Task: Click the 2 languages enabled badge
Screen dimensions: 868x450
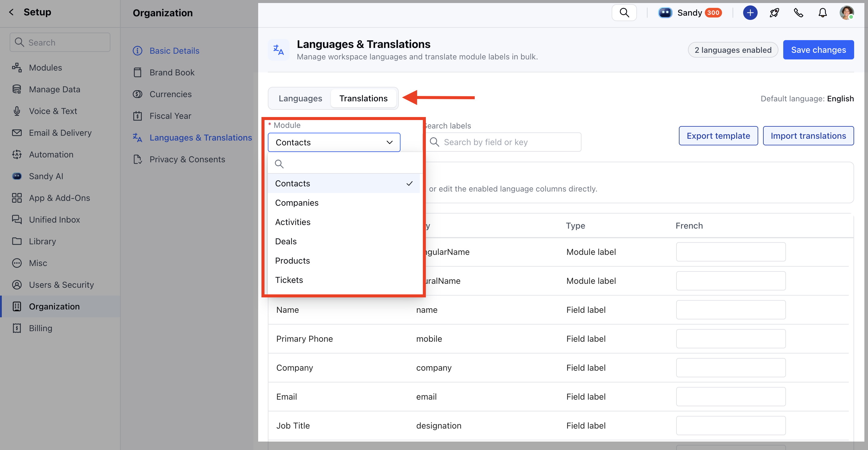Action: pos(733,50)
